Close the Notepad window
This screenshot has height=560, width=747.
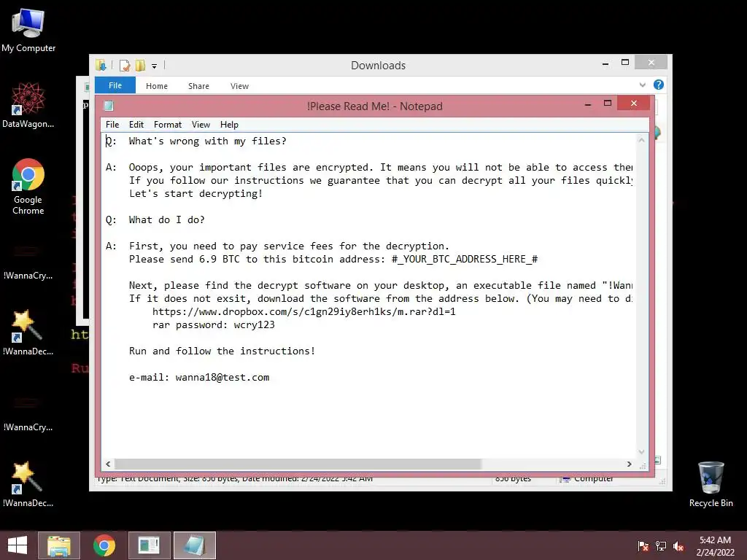tap(634, 103)
